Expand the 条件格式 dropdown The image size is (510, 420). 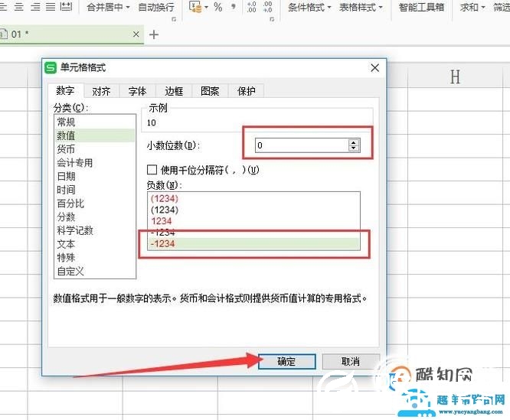(x=329, y=7)
